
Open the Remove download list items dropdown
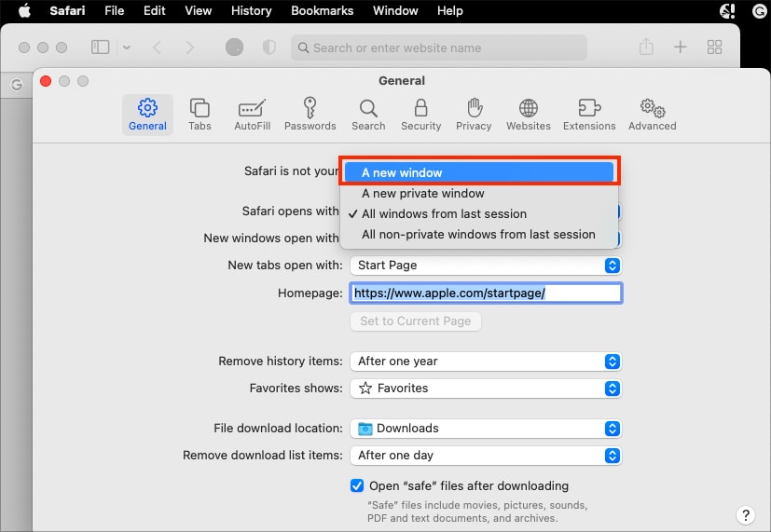[486, 456]
